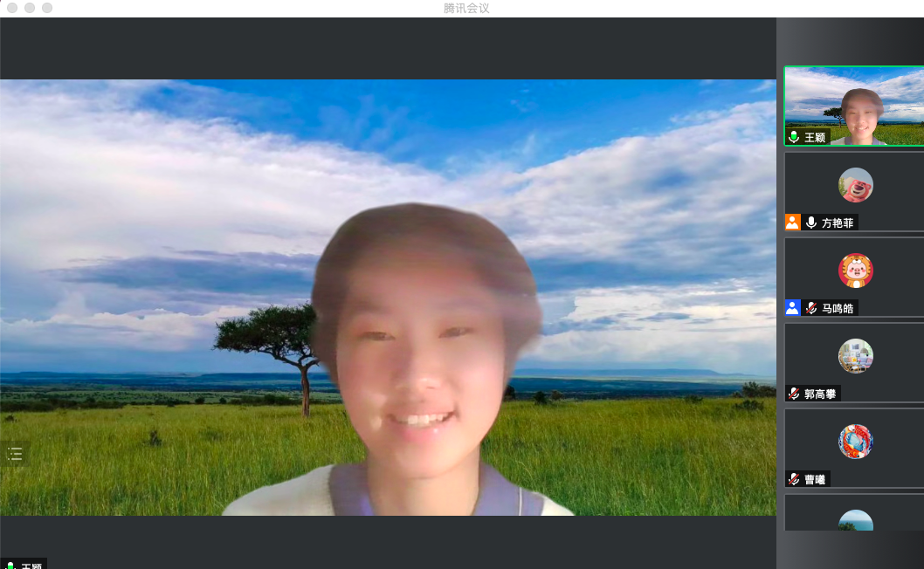This screenshot has height=569, width=924.
Task: Click 马鸣皓's cartoon tiger avatar
Action: click(855, 271)
